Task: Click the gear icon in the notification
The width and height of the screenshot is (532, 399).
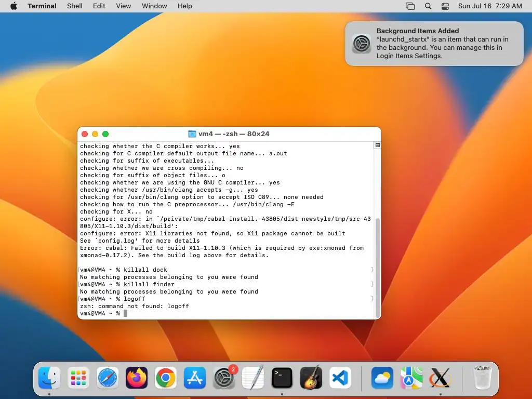Action: tap(362, 44)
